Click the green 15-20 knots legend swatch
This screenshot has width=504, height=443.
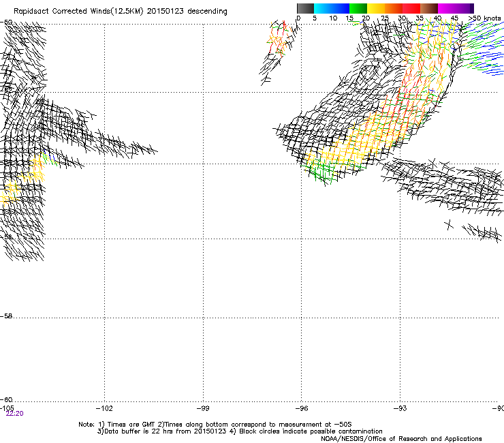point(358,8)
